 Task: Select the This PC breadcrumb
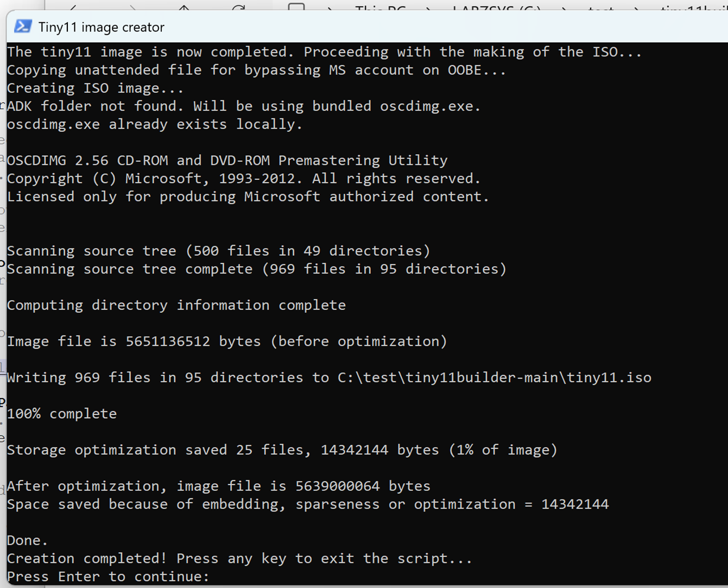[x=381, y=7]
